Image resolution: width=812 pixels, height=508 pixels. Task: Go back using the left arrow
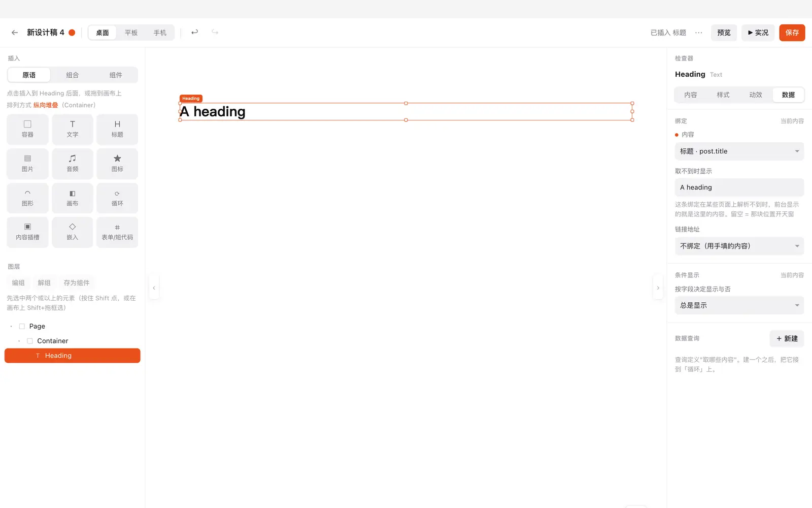15,33
